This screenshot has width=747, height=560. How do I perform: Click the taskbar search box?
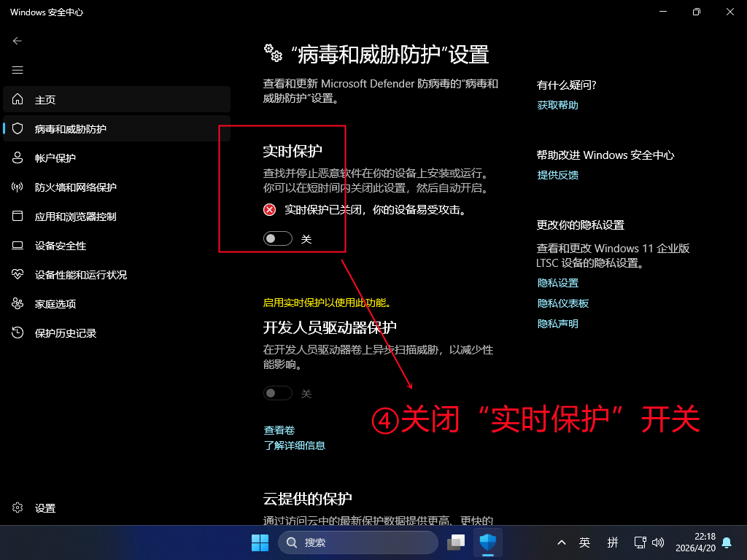[357, 542]
